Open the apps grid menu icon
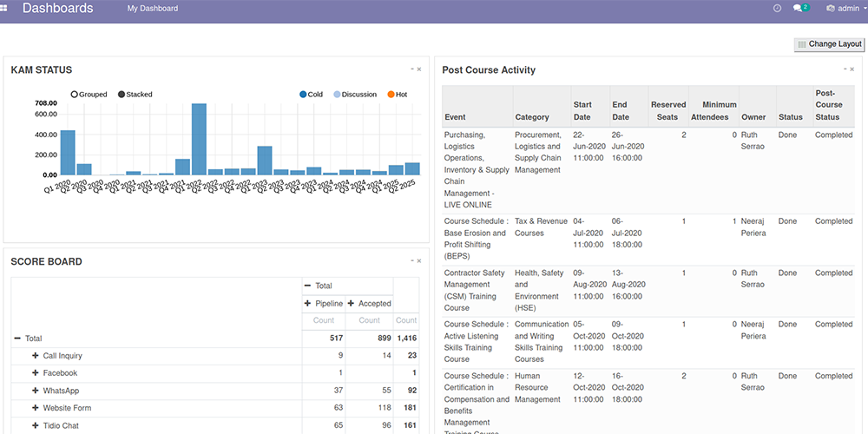The height and width of the screenshot is (434, 868). coord(4,8)
